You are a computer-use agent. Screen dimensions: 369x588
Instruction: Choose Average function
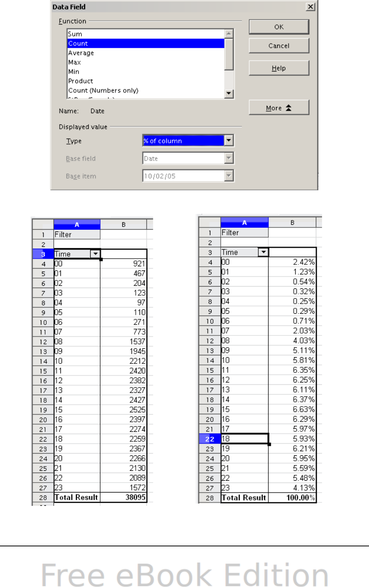click(x=145, y=53)
